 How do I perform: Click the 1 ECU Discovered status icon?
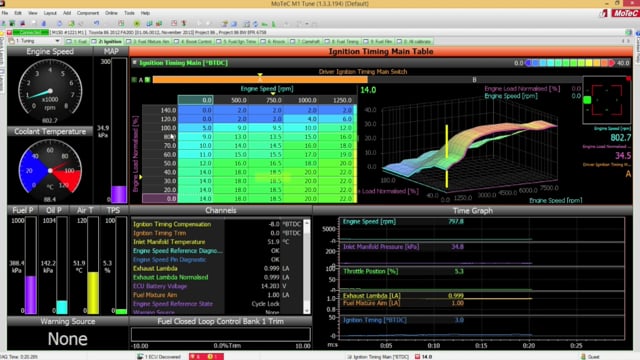point(140,356)
